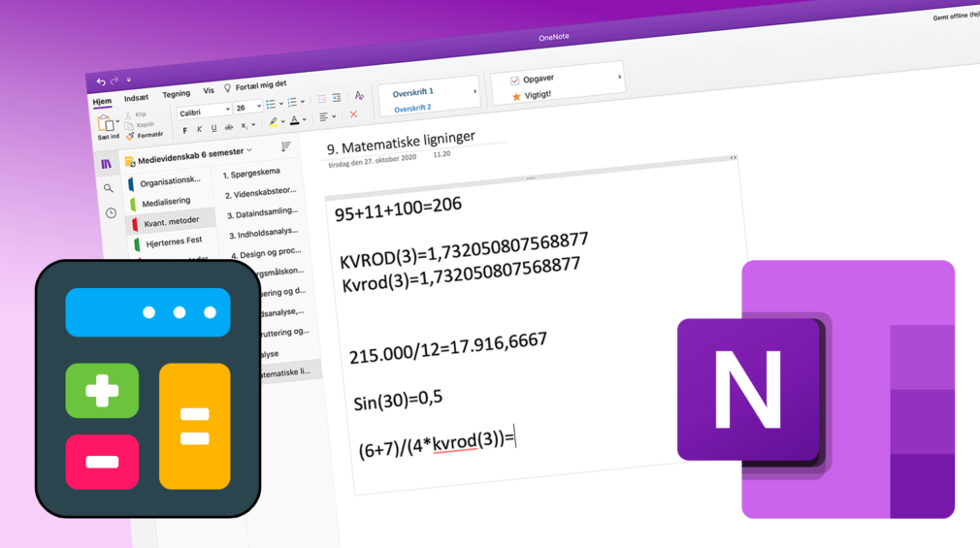The width and height of the screenshot is (980, 548).
Task: Open the Organisationsk... section
Action: [170, 181]
